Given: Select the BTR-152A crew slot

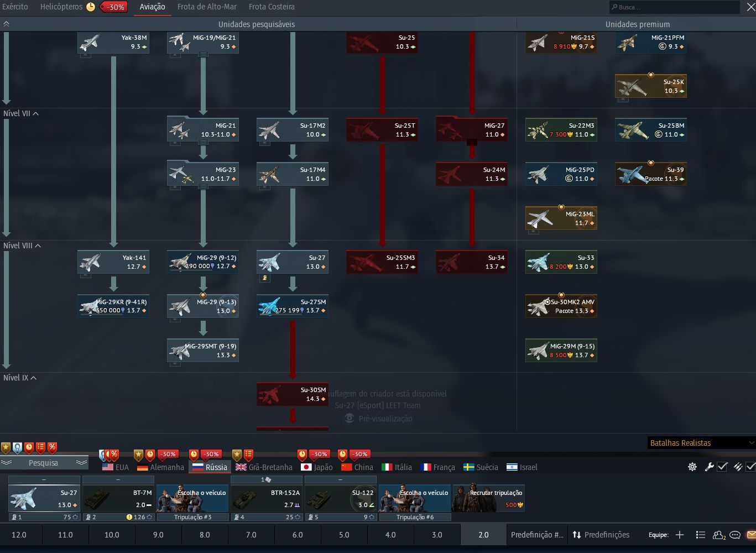Looking at the screenshot, I should pyautogui.click(x=267, y=498).
